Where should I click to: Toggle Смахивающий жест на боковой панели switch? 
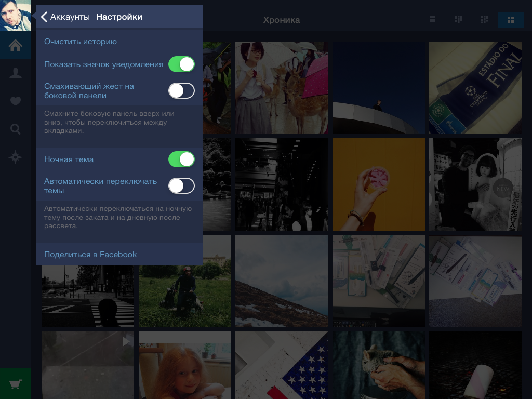click(x=181, y=90)
